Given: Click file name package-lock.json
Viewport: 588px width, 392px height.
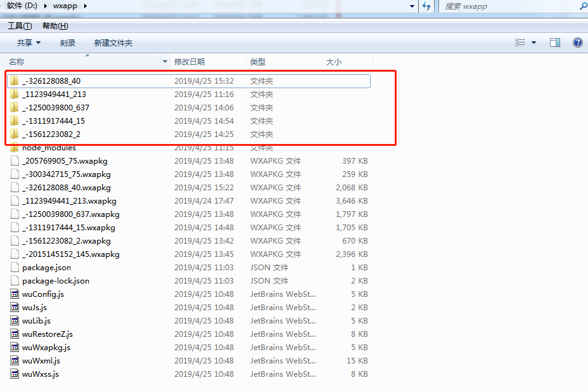Looking at the screenshot, I should 56,281.
